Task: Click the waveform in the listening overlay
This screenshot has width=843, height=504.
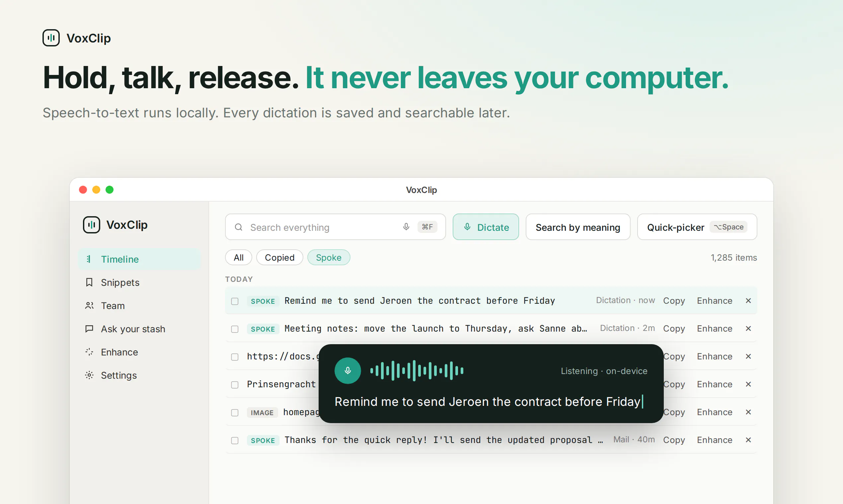Action: coord(417,370)
